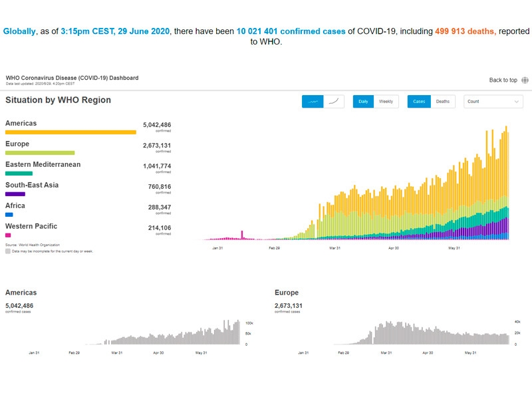Click the Americas small chart title
Image resolution: width=532 pixels, height=399 pixels.
pos(21,293)
